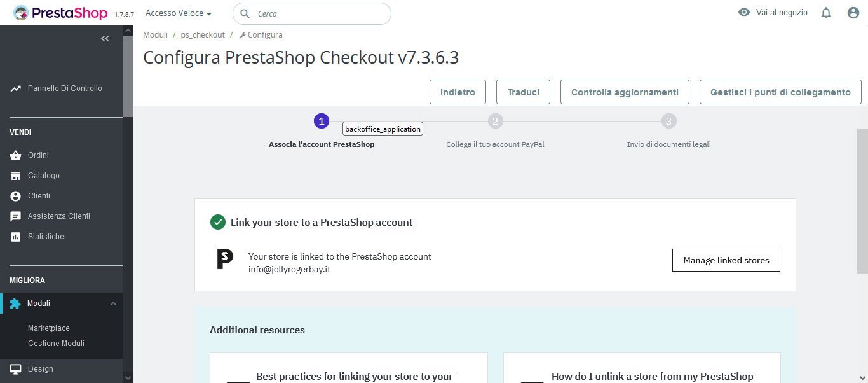Click the PrestaShop logo icon

coord(21,13)
